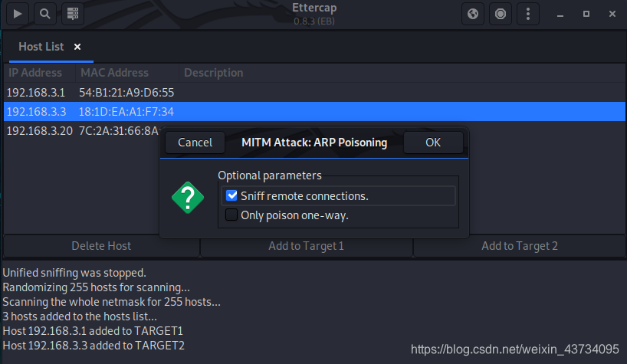Open hosts list toolbar icon
This screenshot has width=627, height=364.
(71, 13)
